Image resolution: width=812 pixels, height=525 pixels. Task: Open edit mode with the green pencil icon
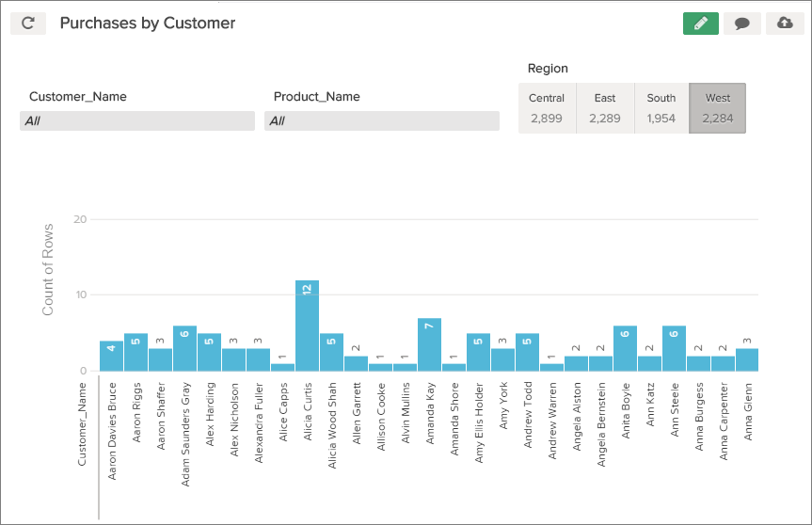(x=701, y=24)
